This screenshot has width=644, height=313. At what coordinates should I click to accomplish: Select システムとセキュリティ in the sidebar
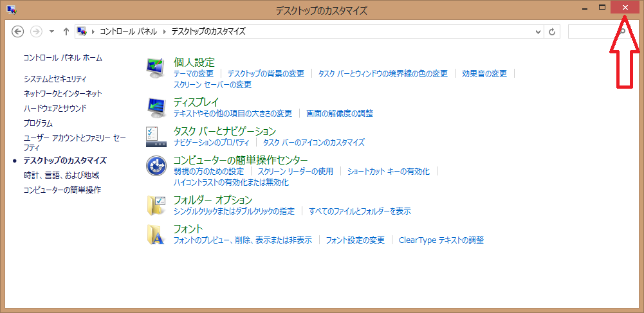[55, 79]
